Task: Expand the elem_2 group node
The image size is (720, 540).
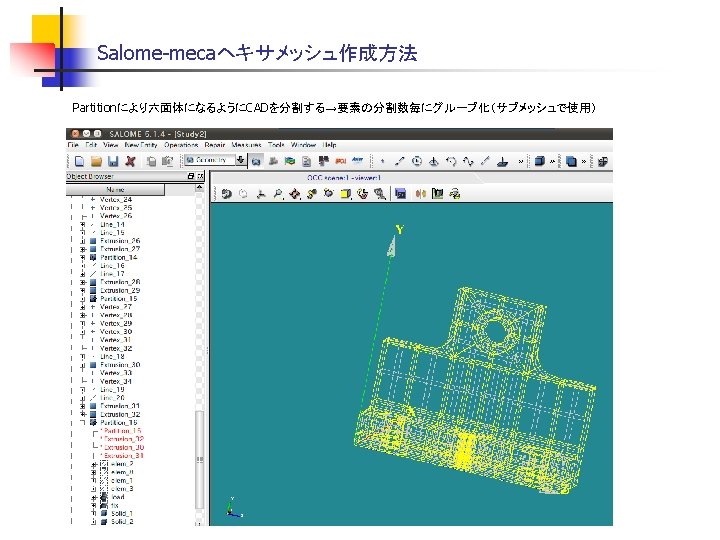Action: [x=94, y=464]
